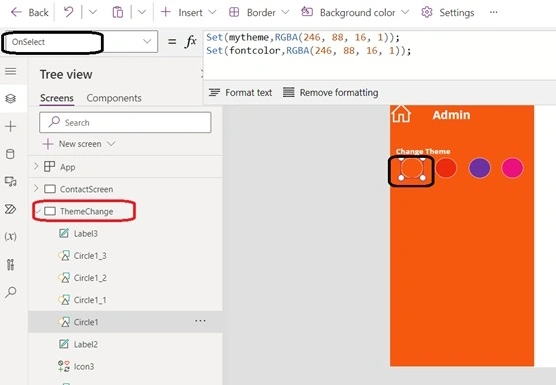Click the App grid icon

(49, 166)
